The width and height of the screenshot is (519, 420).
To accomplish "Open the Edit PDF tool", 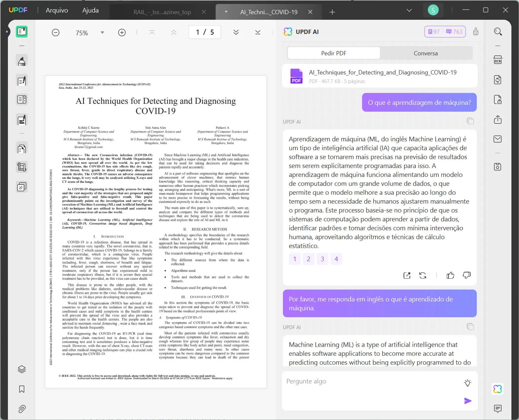I will (22, 81).
